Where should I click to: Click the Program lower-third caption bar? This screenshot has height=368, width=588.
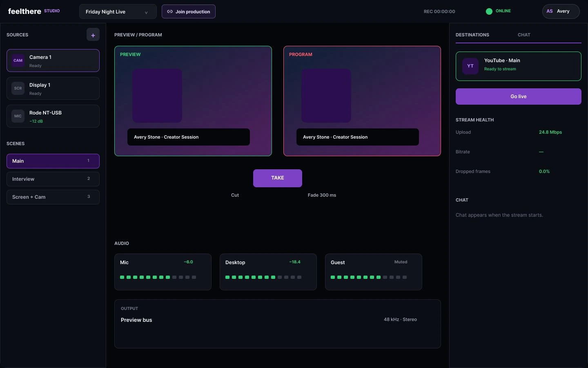tap(358, 137)
